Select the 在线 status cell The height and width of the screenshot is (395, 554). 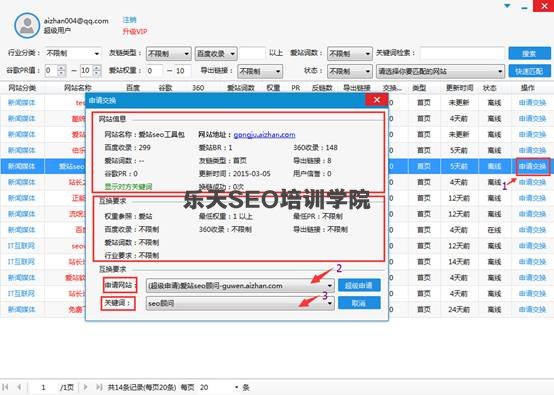pyautogui.click(x=494, y=230)
